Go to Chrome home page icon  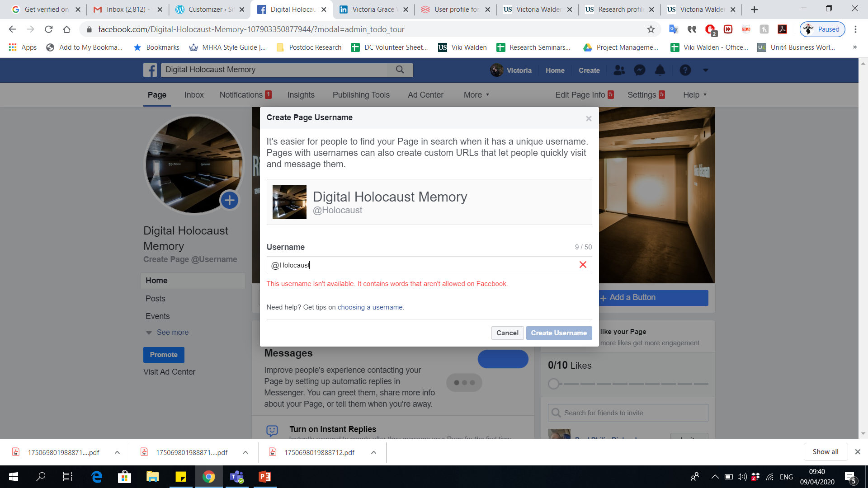pyautogui.click(x=67, y=29)
